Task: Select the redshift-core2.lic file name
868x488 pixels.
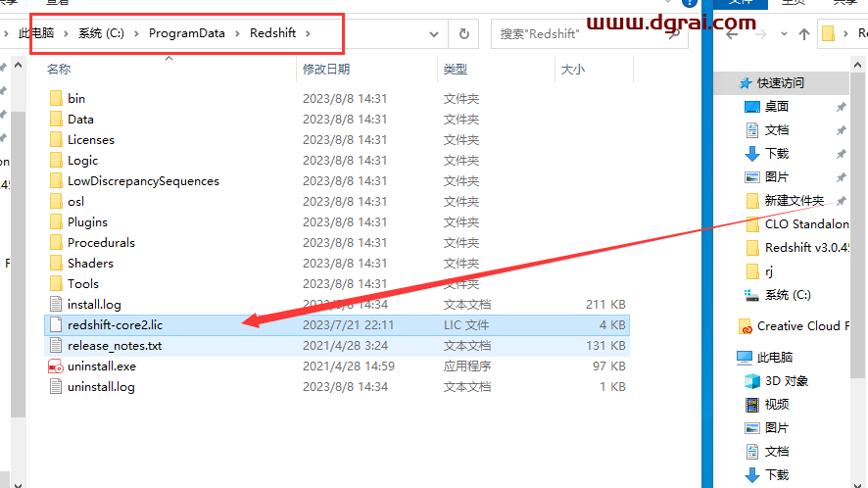Action: click(116, 325)
